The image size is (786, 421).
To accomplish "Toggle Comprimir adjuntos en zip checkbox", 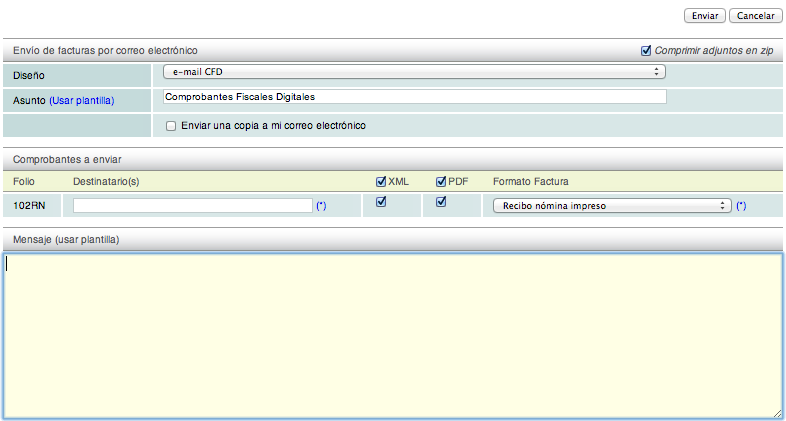I will tap(646, 50).
